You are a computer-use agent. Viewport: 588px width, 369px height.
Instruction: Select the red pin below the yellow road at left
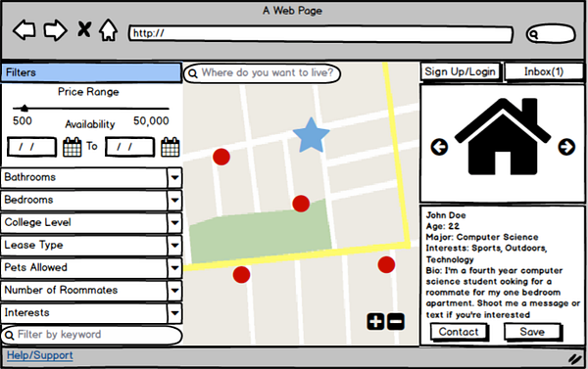point(241,275)
